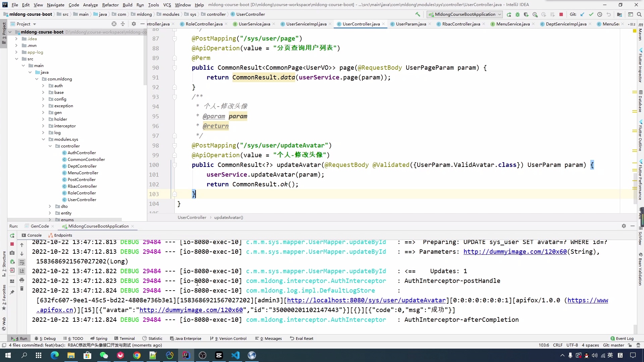The height and width of the screenshot is (362, 644).
Task: Open the Refactor menu
Action: click(110, 5)
